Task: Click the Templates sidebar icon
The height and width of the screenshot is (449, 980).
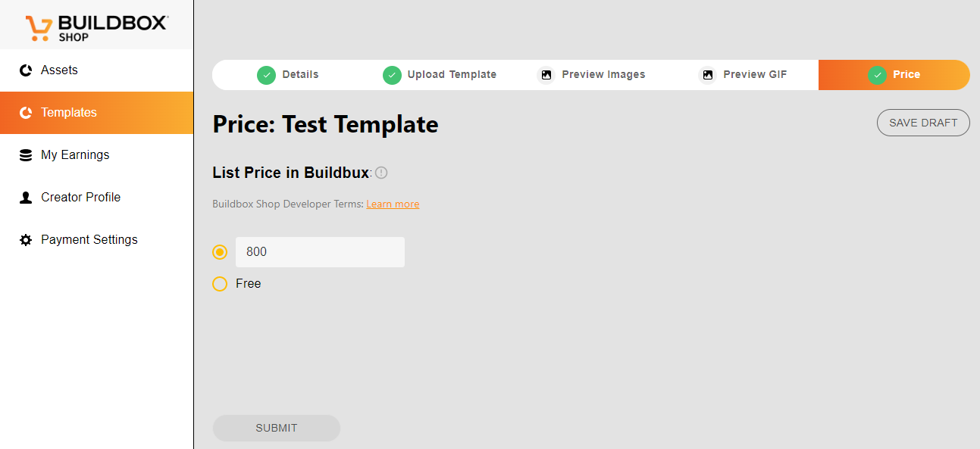Action: (x=26, y=113)
